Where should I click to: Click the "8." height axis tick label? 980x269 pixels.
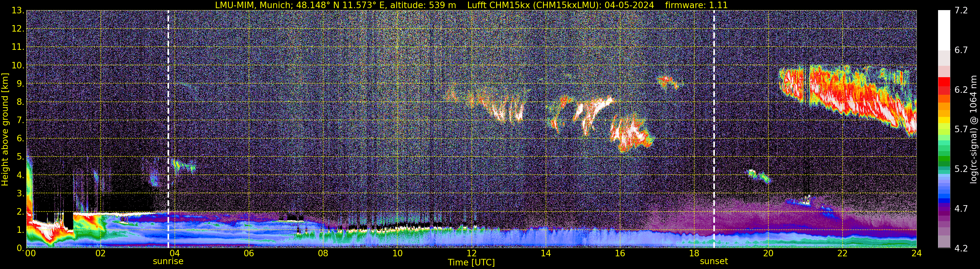click(20, 102)
